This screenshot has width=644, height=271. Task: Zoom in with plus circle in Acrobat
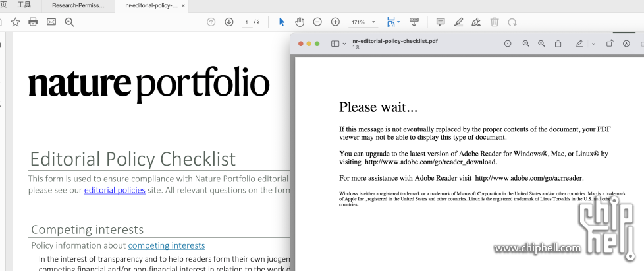[x=336, y=22]
